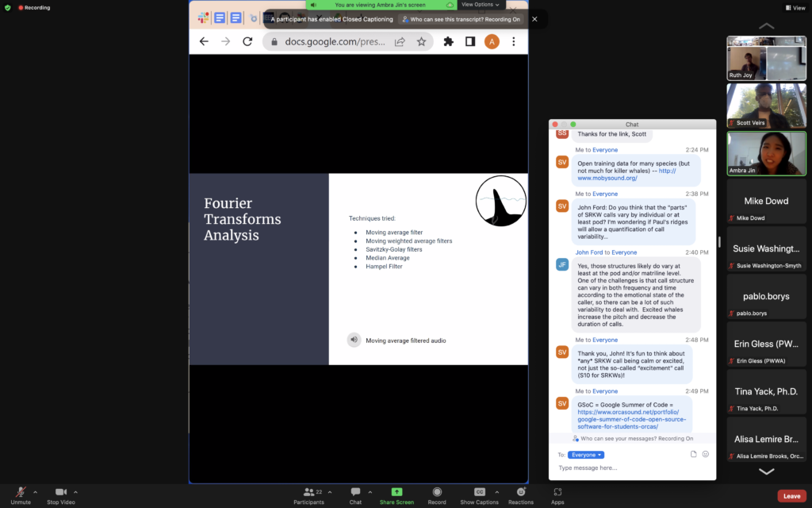Dismiss the closed captioning notification
The height and width of the screenshot is (508, 812).
coord(534,19)
